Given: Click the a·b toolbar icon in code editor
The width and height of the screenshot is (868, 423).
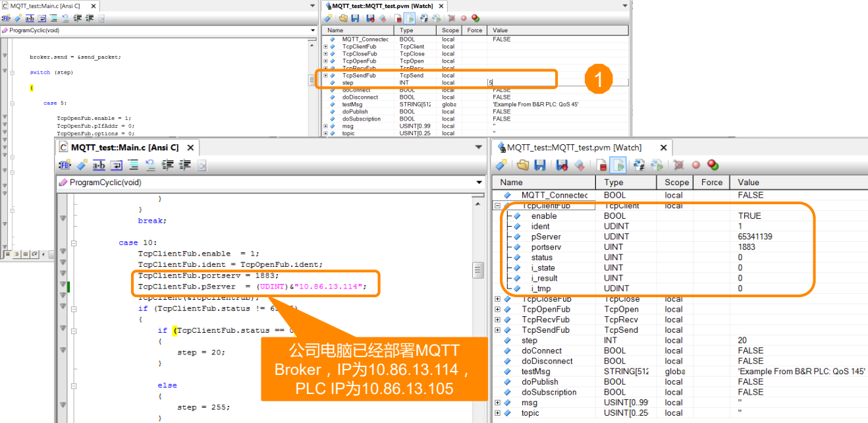Looking at the screenshot, I should point(99,165).
